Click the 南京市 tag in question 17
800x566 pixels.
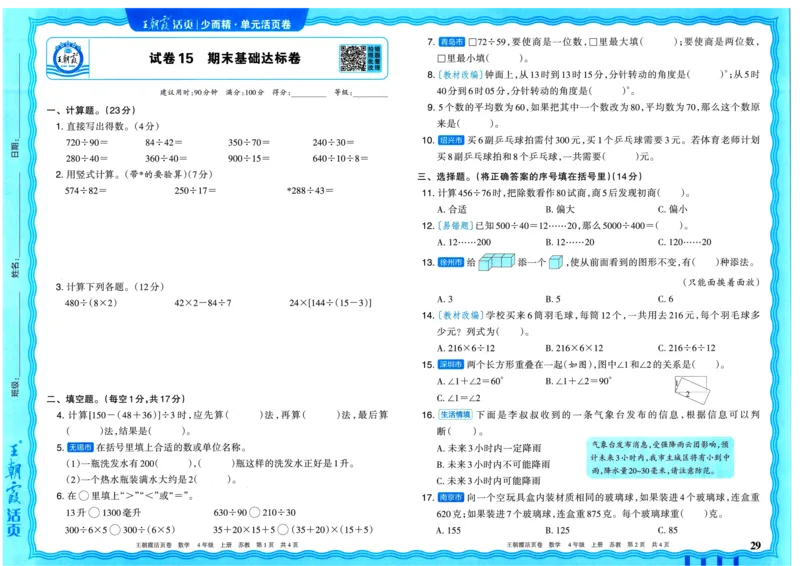[452, 497]
